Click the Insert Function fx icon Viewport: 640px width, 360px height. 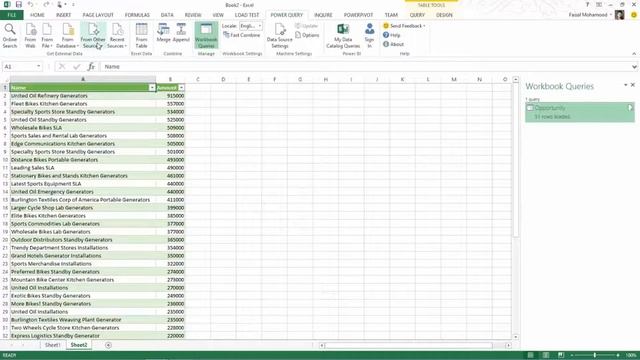click(x=91, y=66)
